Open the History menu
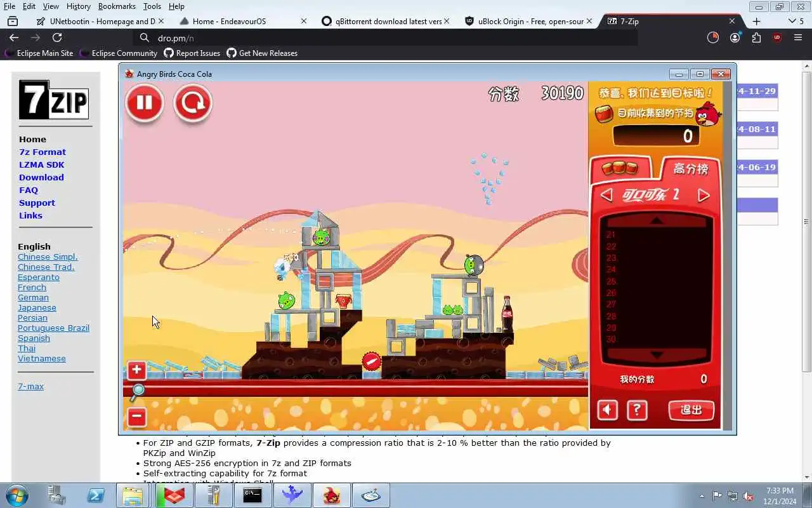 [x=78, y=6]
